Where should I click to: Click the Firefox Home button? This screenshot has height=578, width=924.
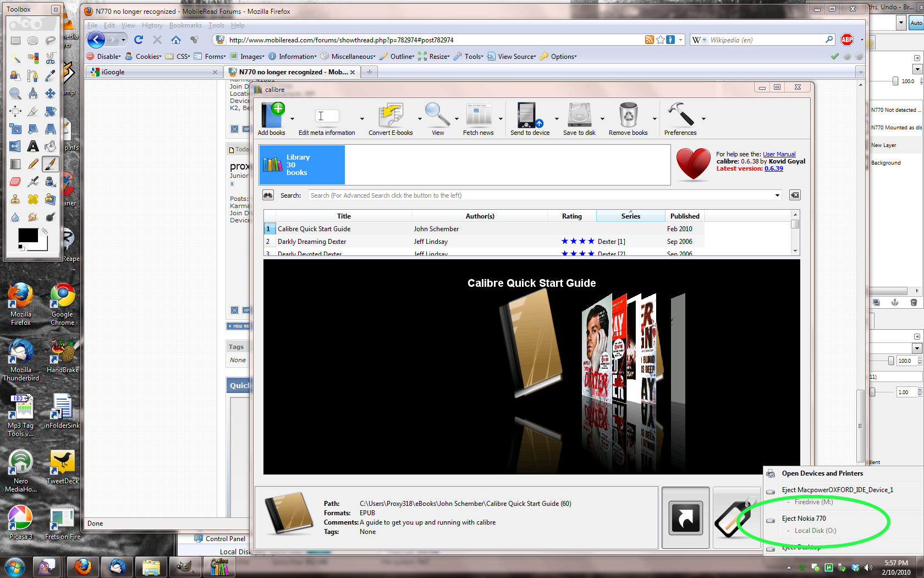[x=176, y=40]
